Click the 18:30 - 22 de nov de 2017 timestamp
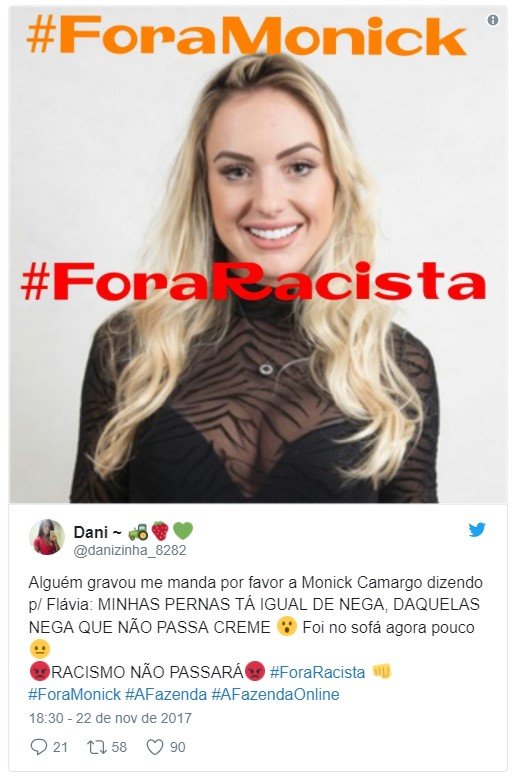 (x=110, y=718)
